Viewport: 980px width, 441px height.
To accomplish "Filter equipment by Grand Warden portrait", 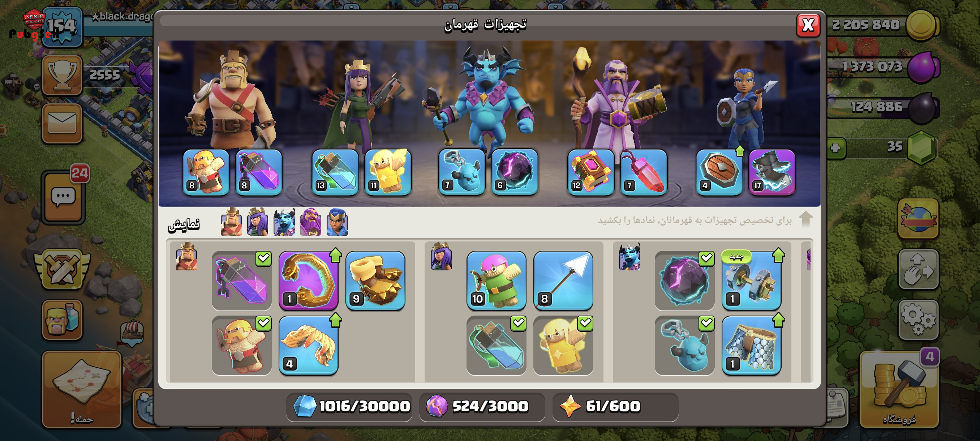I will (310, 222).
